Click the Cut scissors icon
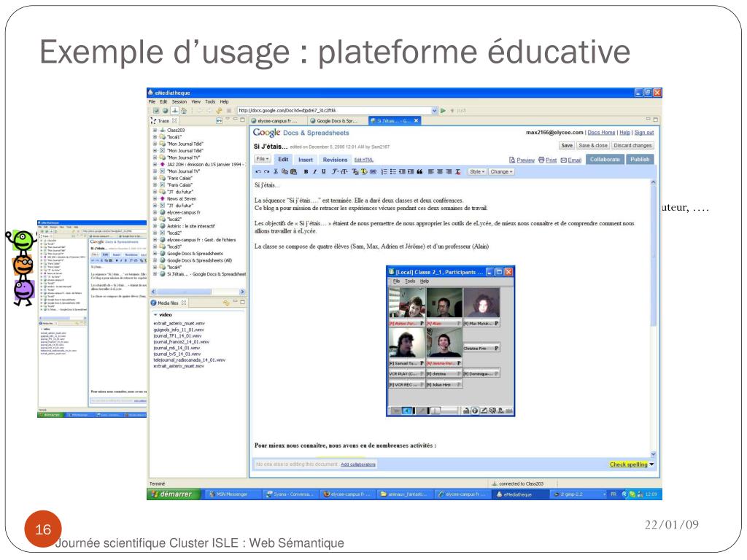 276,171
